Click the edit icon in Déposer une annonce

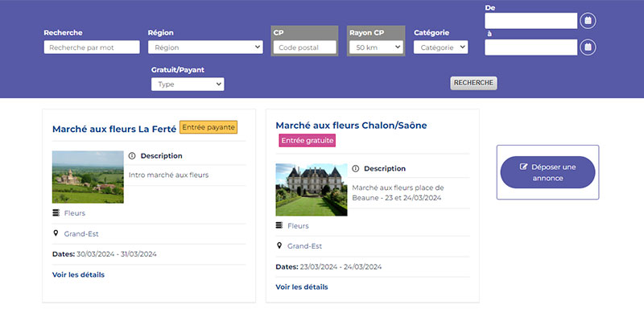[x=523, y=167]
